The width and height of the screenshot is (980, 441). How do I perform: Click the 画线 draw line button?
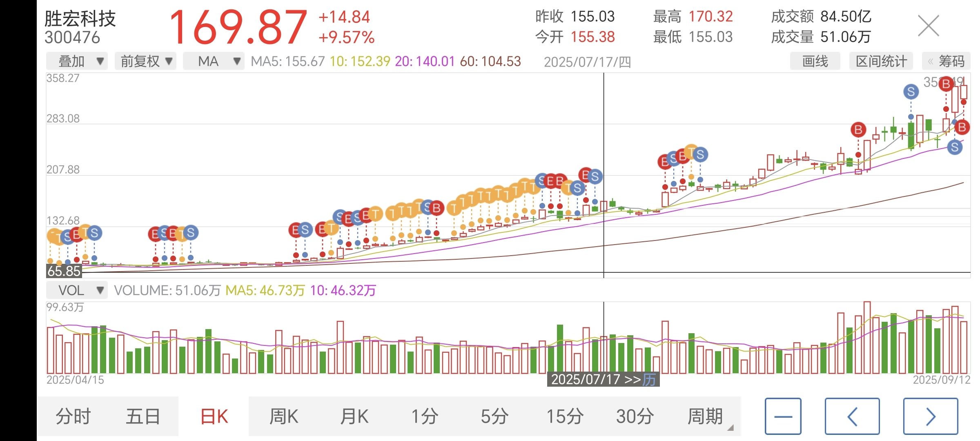pyautogui.click(x=815, y=61)
